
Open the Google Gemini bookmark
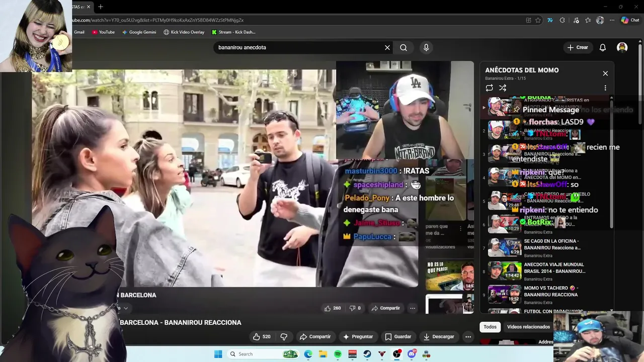point(139,32)
